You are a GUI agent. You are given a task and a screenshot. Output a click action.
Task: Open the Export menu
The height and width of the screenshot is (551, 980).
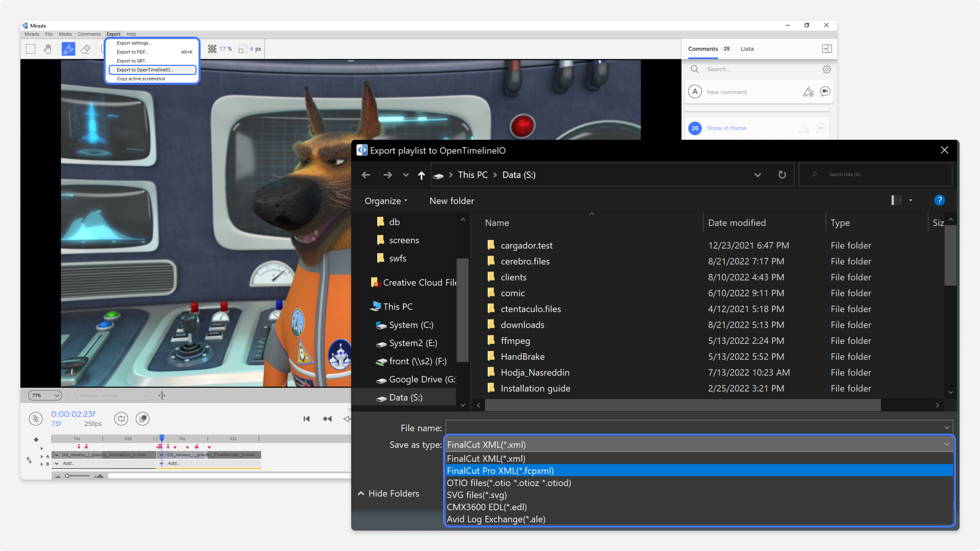pos(113,34)
